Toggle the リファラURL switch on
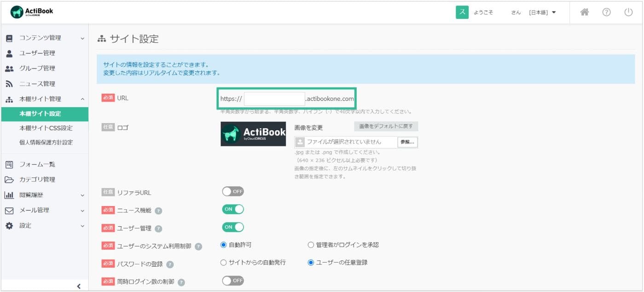 pyautogui.click(x=233, y=191)
